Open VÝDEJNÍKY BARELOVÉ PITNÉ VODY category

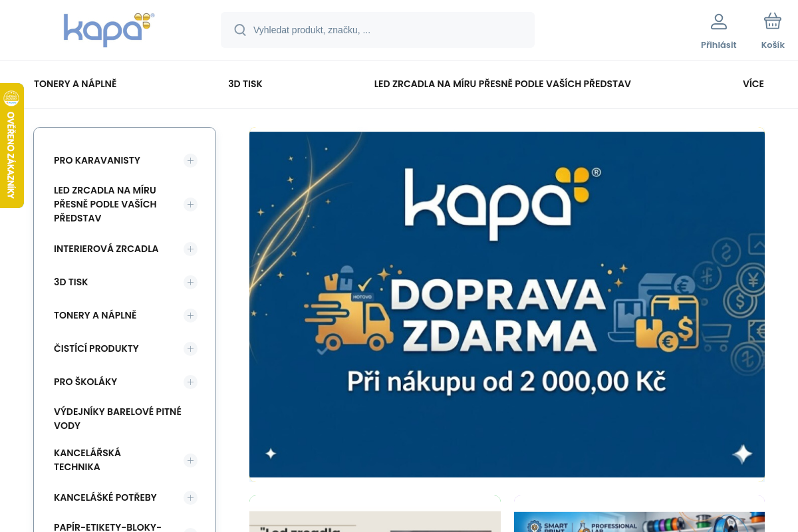[x=118, y=418]
